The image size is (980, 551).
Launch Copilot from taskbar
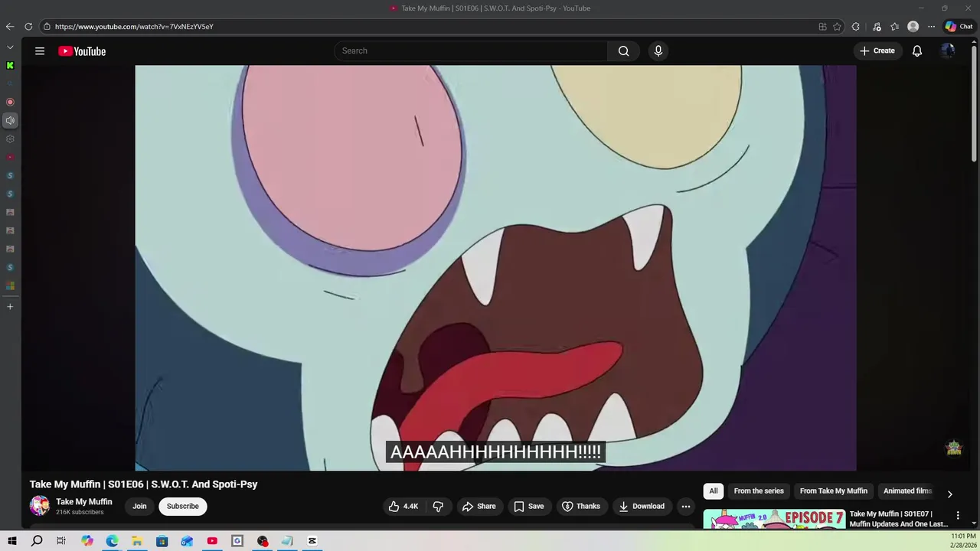(87, 541)
